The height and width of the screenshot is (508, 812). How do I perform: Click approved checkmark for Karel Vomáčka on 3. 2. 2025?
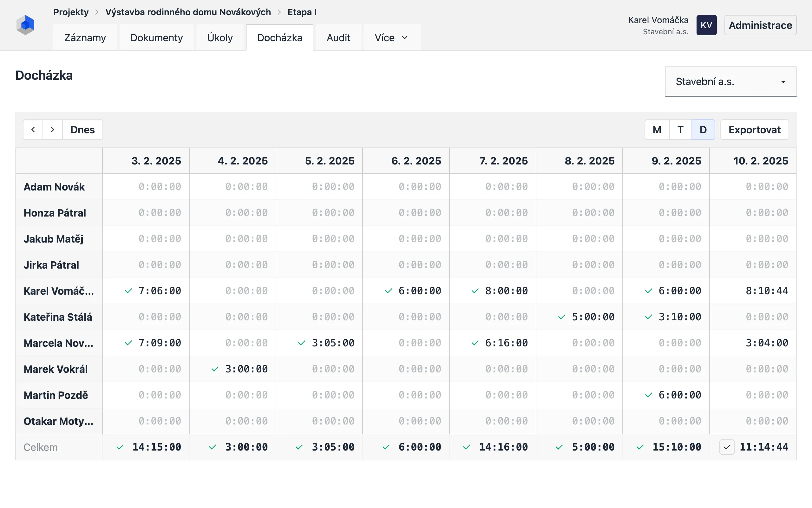(128, 291)
